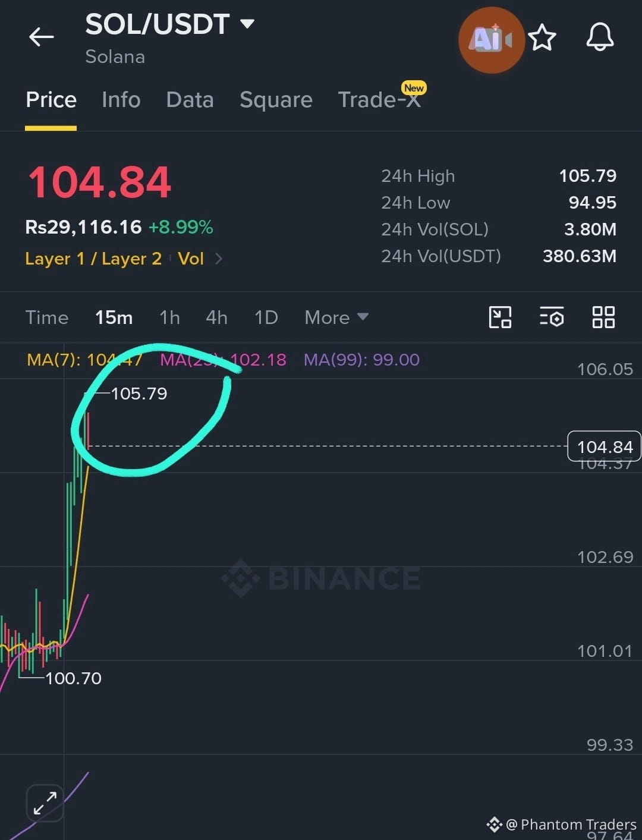The height and width of the screenshot is (840, 642).
Task: Open the SOL/USDT pair selector dropdown
Action: click(x=170, y=24)
